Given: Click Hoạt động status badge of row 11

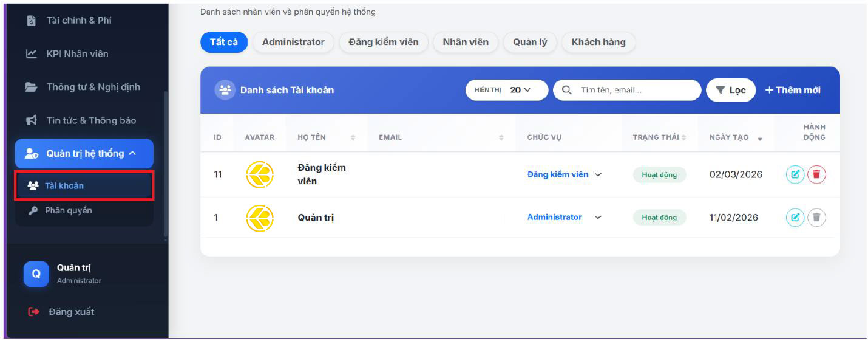Looking at the screenshot, I should (x=659, y=174).
